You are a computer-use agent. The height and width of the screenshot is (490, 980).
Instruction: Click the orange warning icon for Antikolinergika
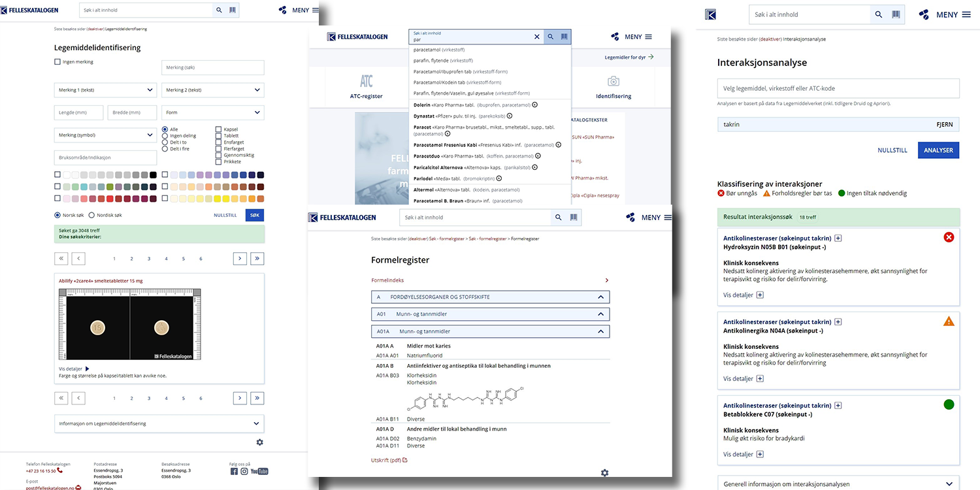click(x=949, y=321)
